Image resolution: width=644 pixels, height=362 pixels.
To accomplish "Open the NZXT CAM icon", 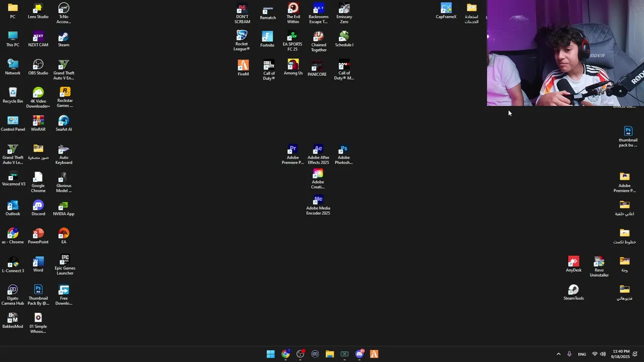I will 38,39.
